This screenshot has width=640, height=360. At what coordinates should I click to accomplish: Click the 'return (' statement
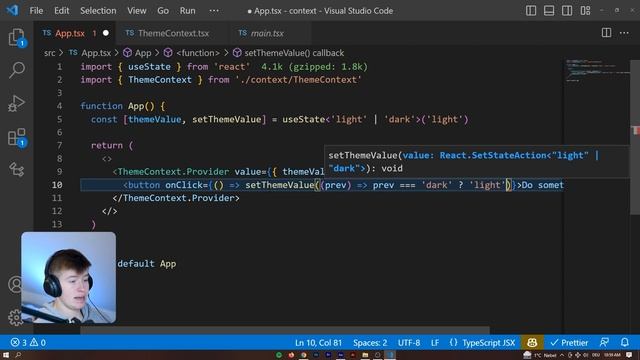(x=112, y=145)
